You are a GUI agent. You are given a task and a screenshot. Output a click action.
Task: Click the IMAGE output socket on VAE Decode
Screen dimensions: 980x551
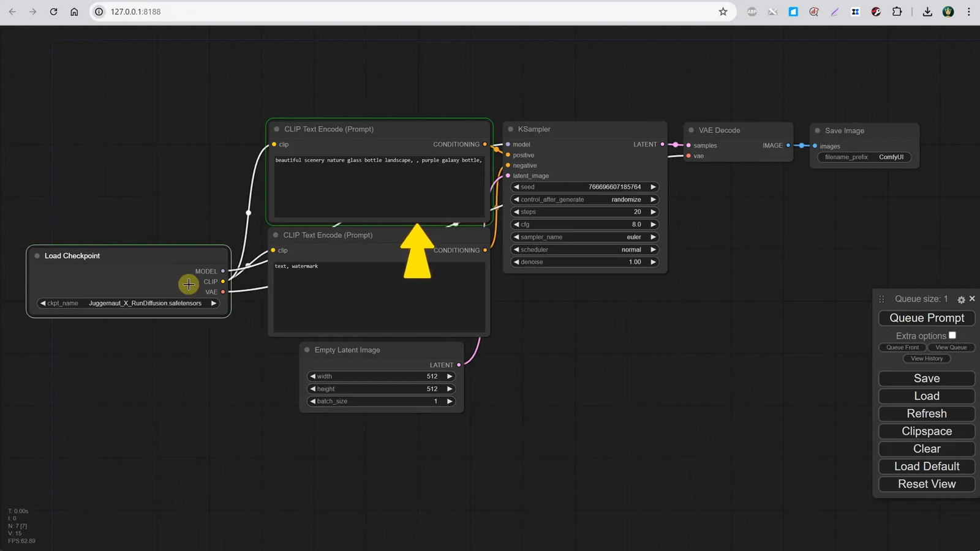788,146
